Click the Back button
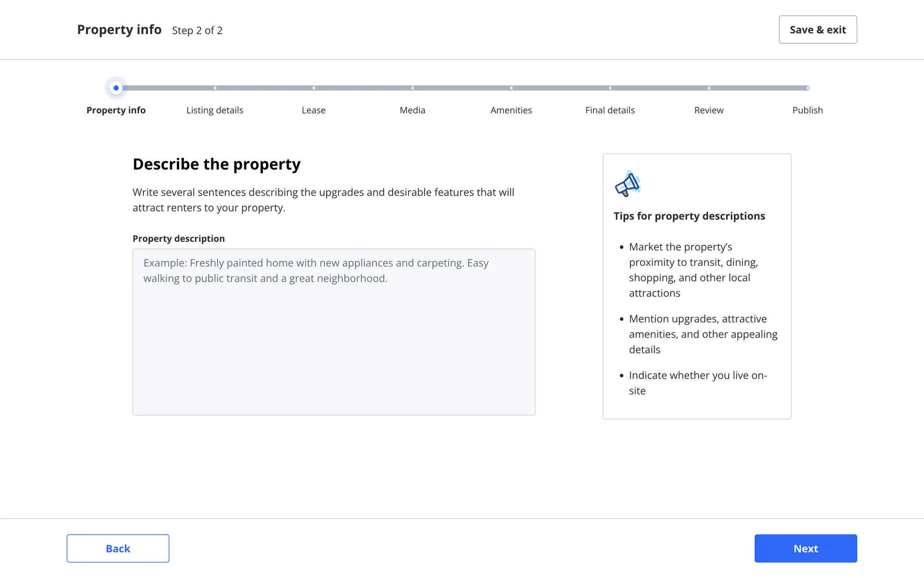The image size is (924, 578). point(118,548)
